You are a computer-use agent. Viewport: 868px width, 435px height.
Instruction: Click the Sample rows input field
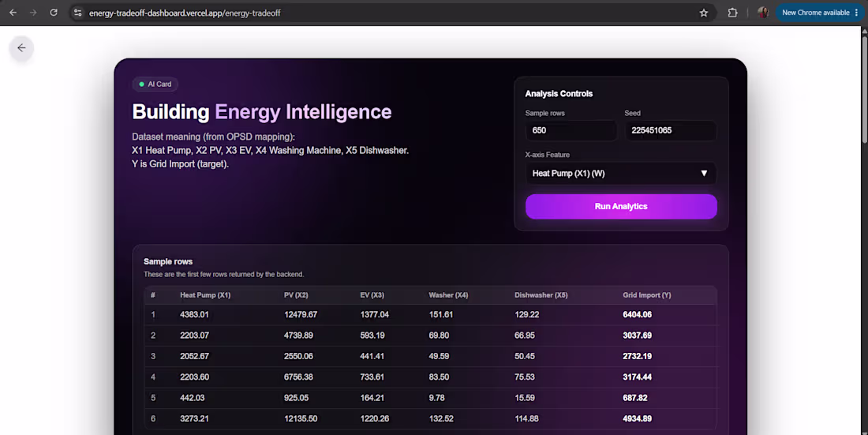pos(571,130)
